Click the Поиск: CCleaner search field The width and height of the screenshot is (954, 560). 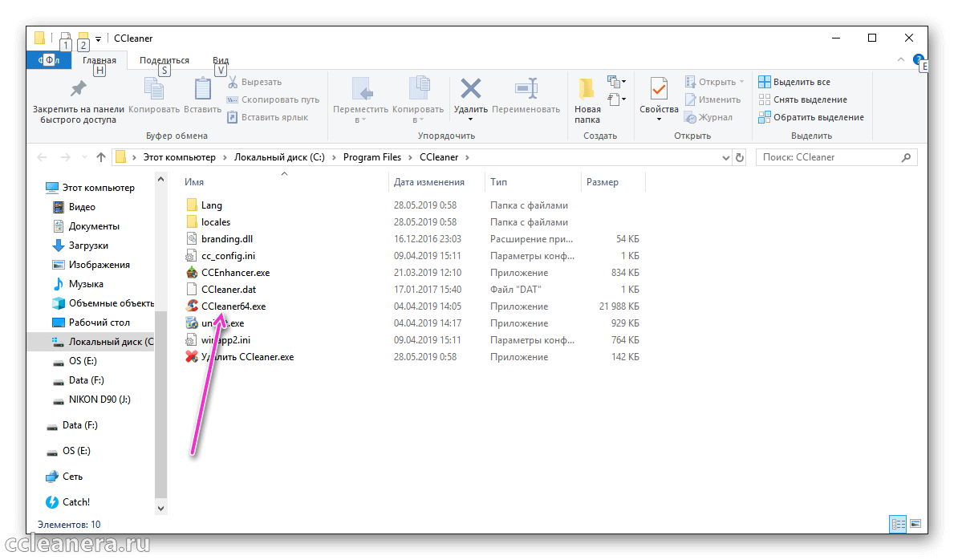[x=836, y=157]
